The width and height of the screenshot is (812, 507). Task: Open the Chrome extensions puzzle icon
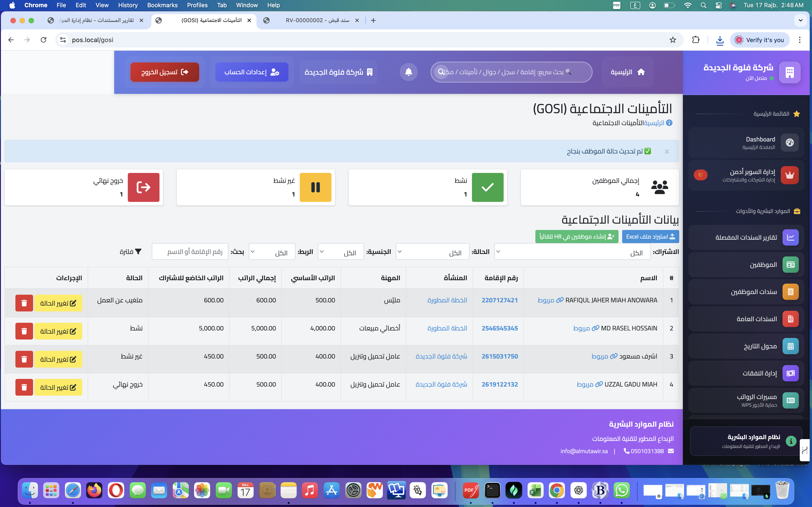696,40
